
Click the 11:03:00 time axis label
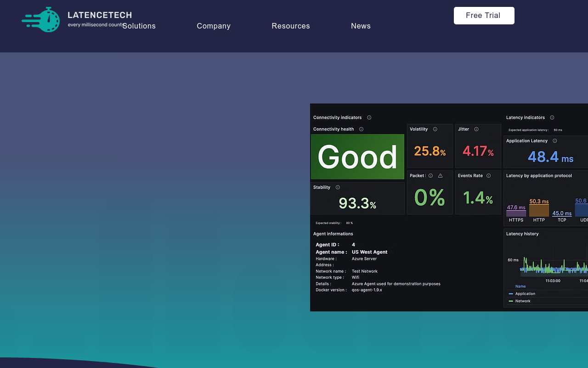click(x=553, y=281)
